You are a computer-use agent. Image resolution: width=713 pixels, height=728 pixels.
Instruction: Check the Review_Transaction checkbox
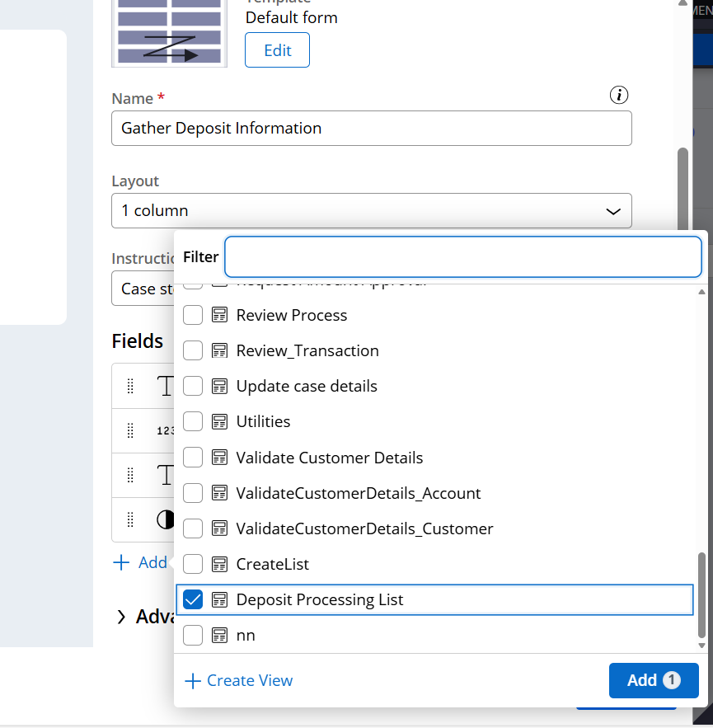point(193,350)
